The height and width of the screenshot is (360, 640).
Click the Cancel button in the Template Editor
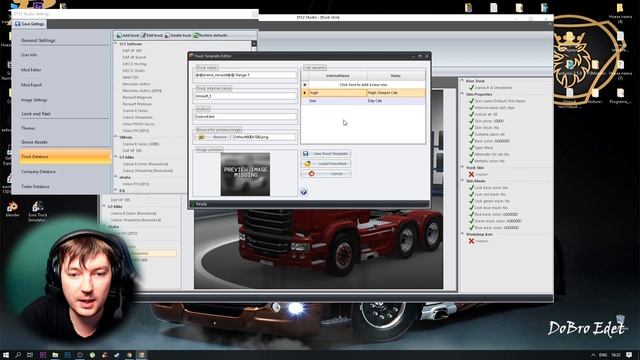(326, 174)
